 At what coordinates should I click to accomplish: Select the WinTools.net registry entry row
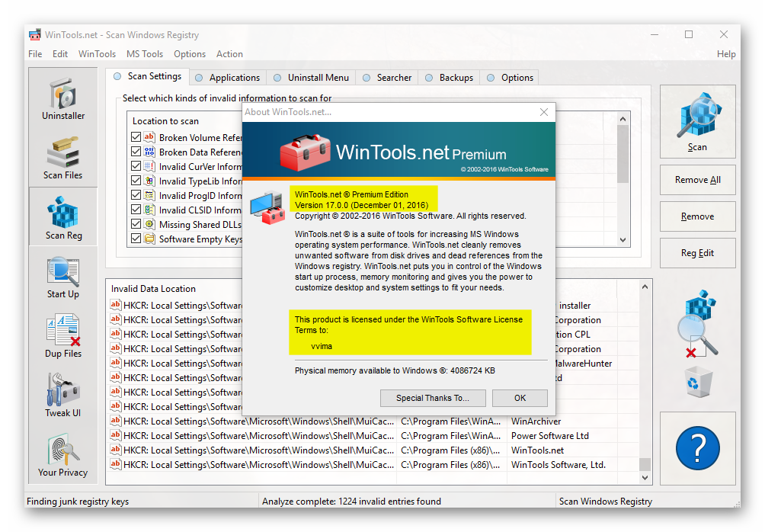click(373, 450)
